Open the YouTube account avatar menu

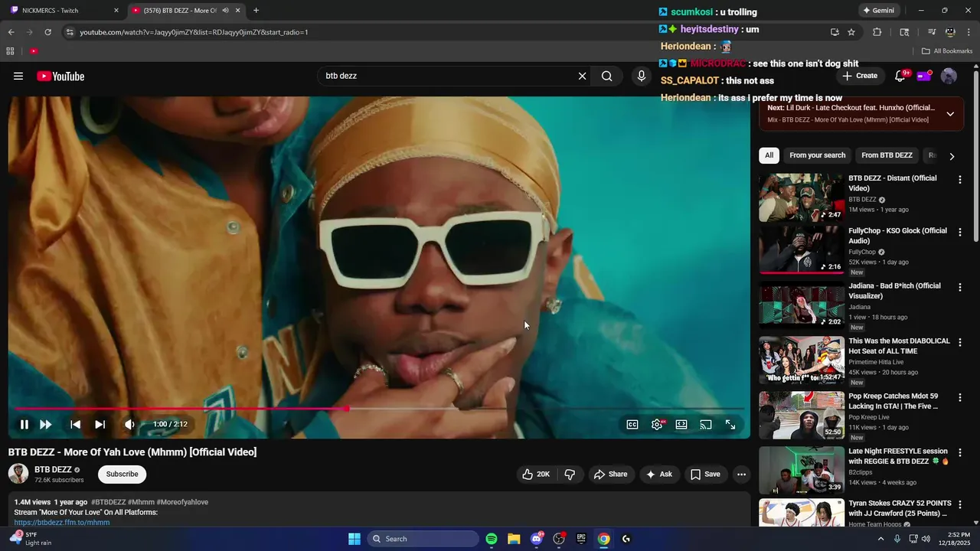[x=949, y=77]
